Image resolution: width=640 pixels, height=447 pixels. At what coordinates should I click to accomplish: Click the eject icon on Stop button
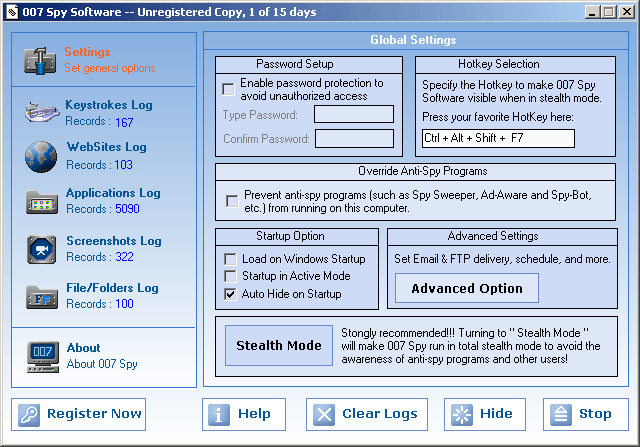click(560, 415)
